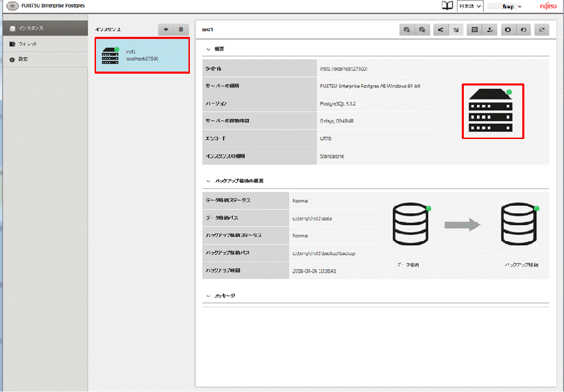This screenshot has height=392, width=564.
Task: Select インスタンス in the left sidebar
Action: coord(45,28)
